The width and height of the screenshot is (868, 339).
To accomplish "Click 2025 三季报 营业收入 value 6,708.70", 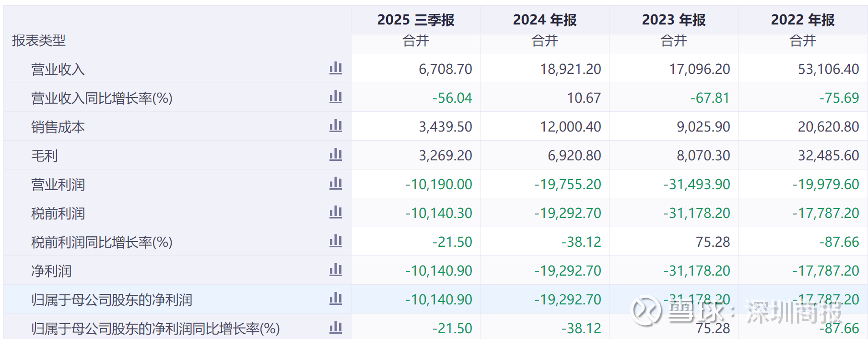I will tap(445, 69).
